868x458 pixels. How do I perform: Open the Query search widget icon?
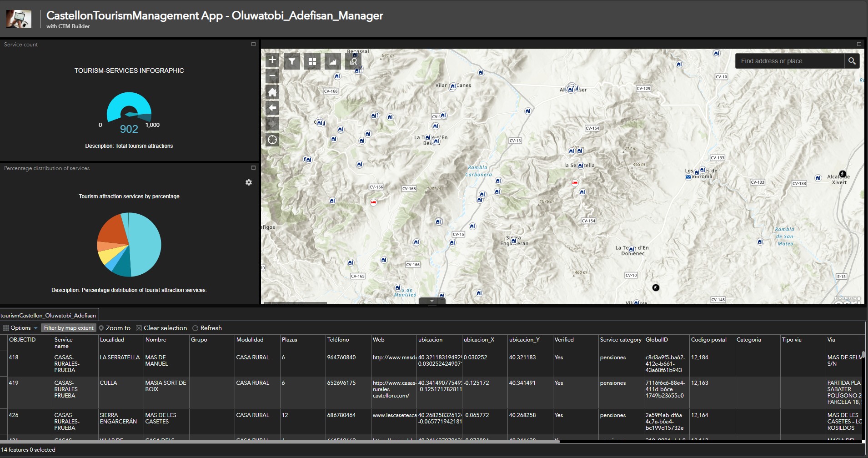tap(353, 61)
